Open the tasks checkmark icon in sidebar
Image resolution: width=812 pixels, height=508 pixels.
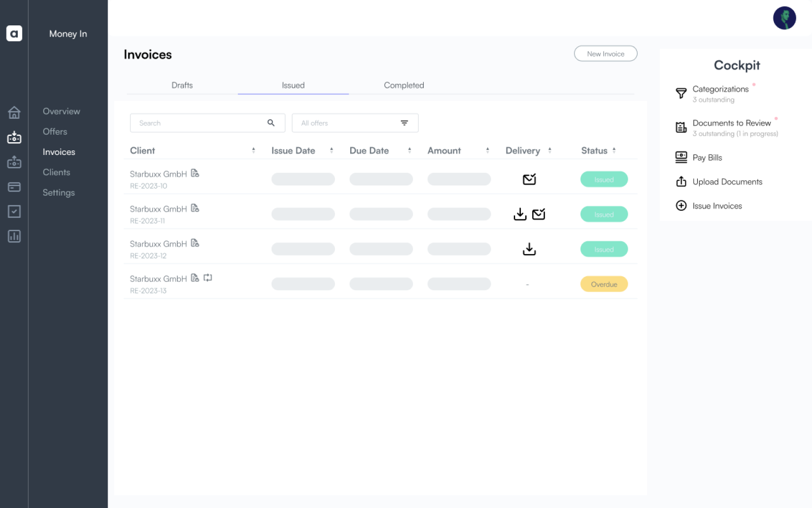(x=14, y=212)
